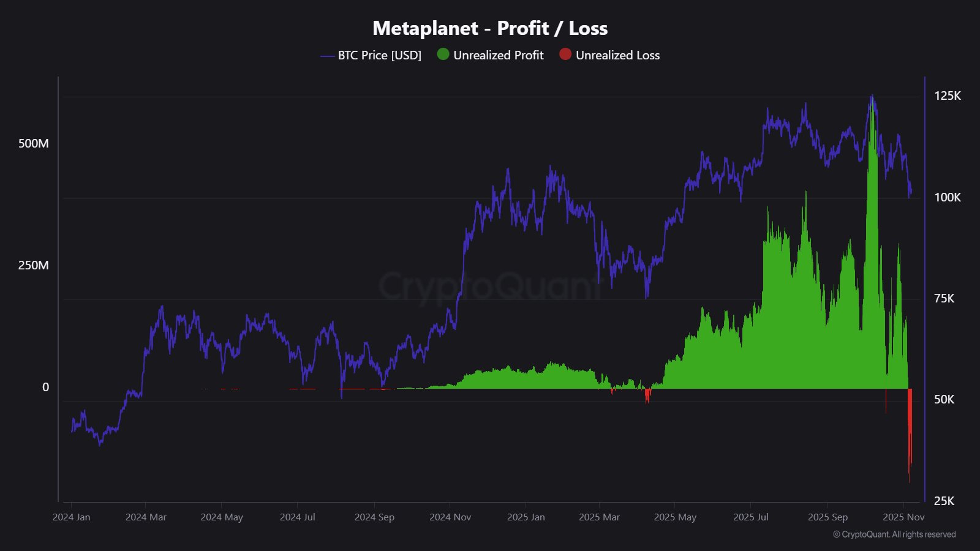Select the 2024 Jan x-axis label
Viewport: 980px width, 551px height.
pyautogui.click(x=71, y=517)
